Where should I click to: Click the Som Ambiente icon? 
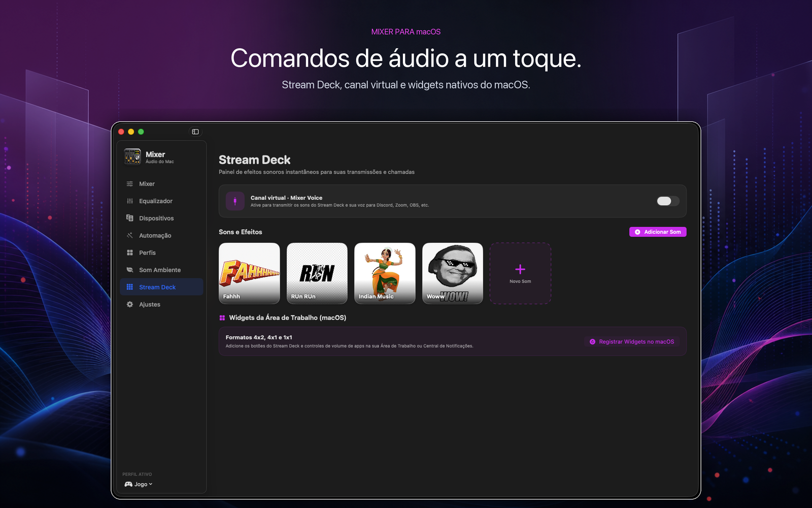(130, 270)
